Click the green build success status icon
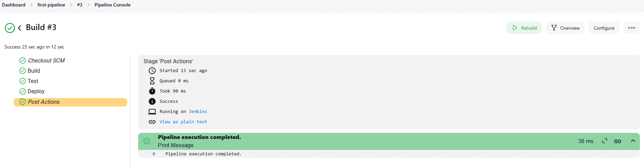The image size is (644, 168). click(x=10, y=28)
